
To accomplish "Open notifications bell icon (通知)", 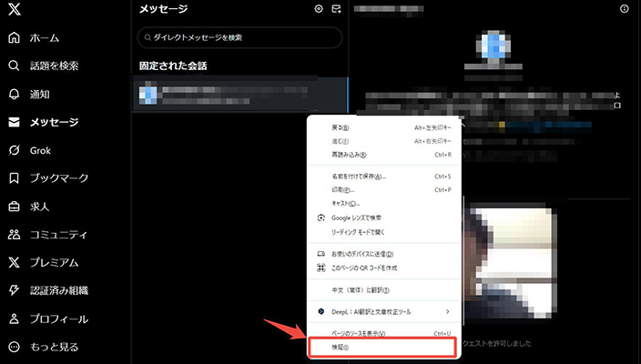I will [14, 94].
